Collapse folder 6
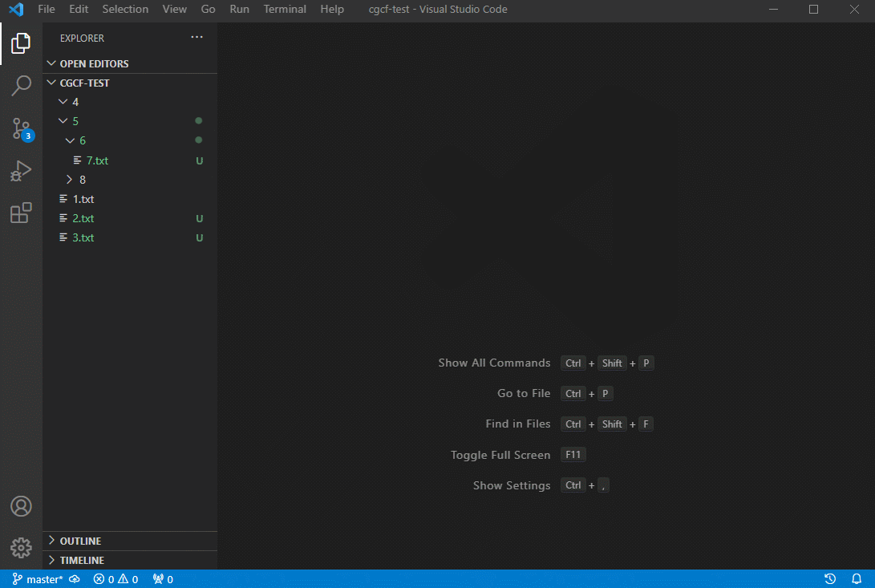This screenshot has height=588, width=875. point(130,140)
